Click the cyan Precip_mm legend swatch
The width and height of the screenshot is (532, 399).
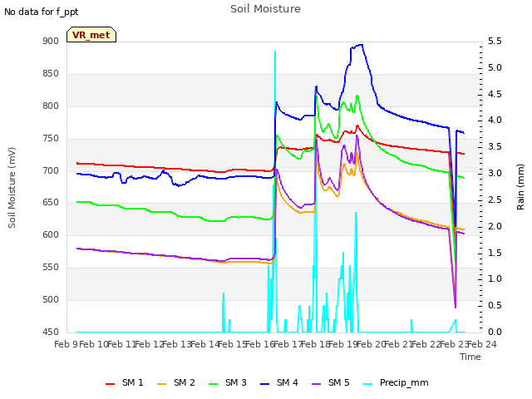[367, 384]
